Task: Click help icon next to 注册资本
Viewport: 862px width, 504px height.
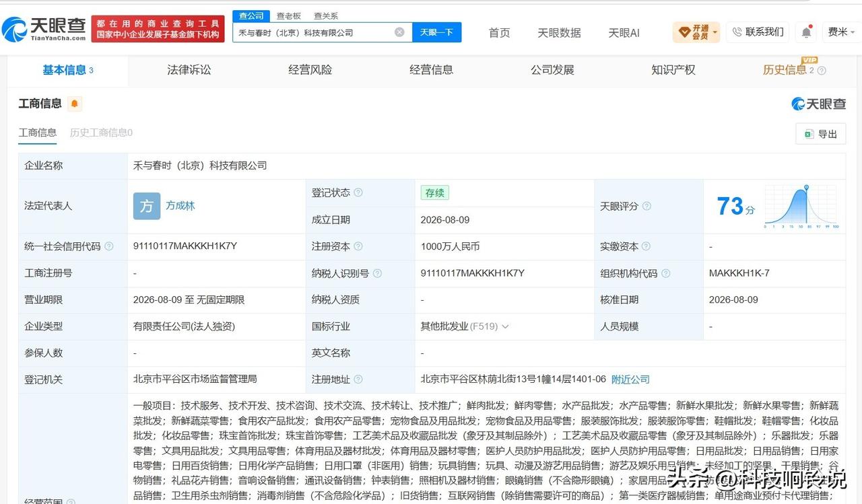Action: (358, 246)
